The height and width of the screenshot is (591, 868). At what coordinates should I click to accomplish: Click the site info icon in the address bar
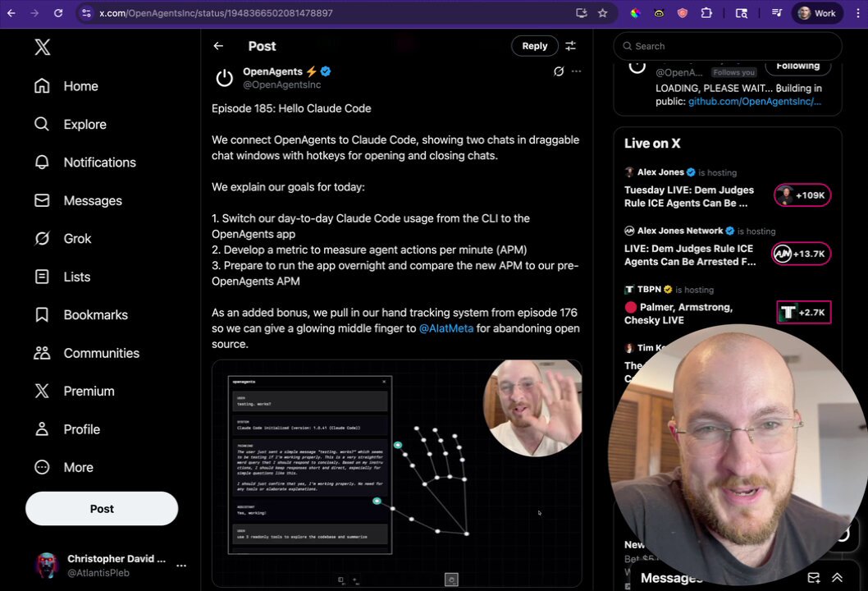pyautogui.click(x=86, y=13)
